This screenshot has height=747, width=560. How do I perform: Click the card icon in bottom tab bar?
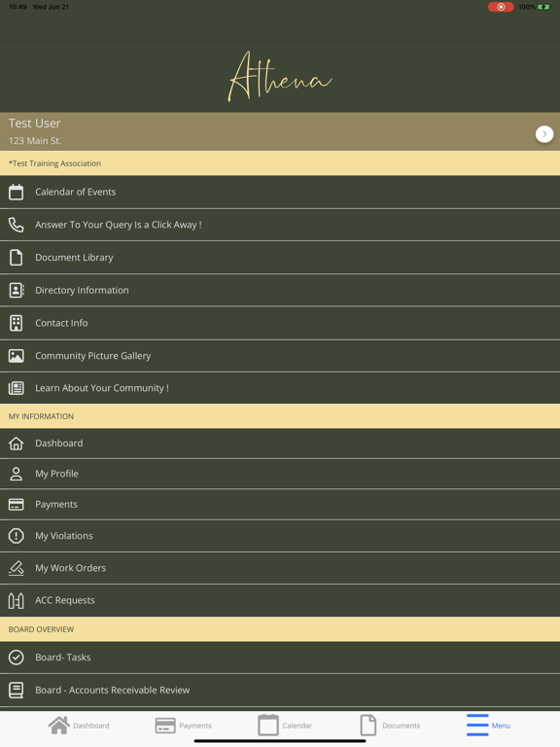[165, 726]
